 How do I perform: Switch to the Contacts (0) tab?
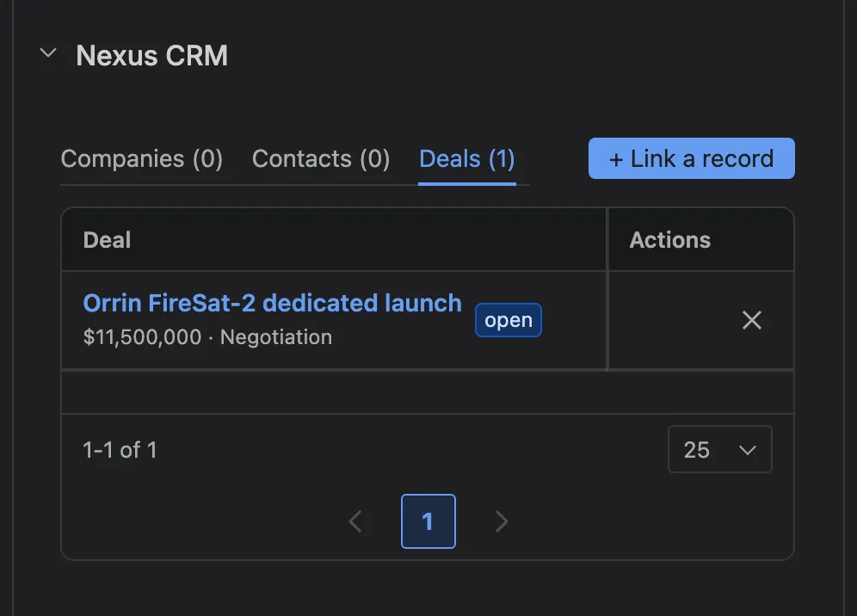pos(321,159)
